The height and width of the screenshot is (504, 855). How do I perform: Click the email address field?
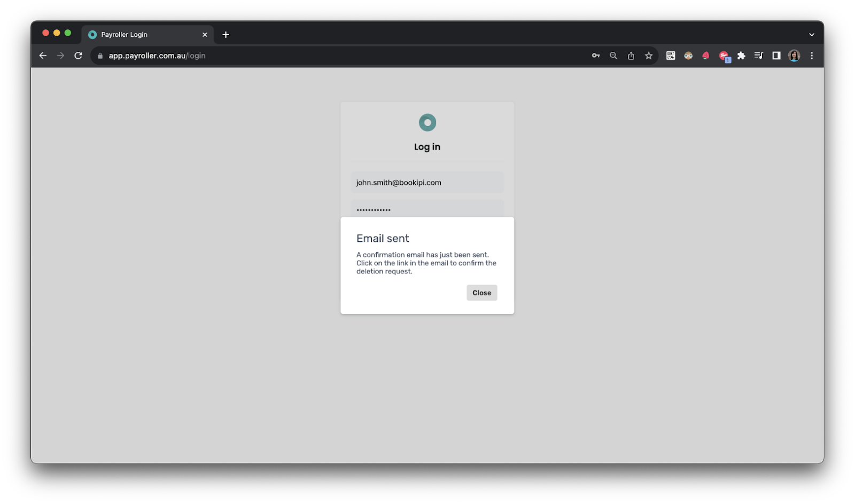(426, 182)
